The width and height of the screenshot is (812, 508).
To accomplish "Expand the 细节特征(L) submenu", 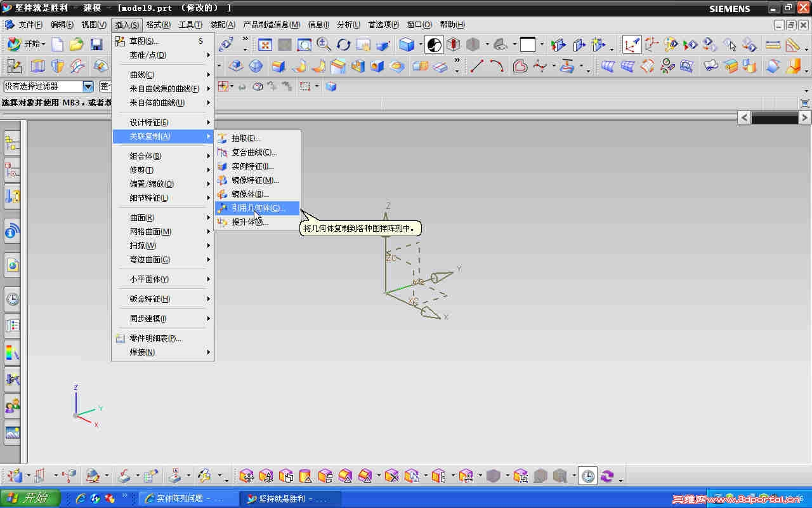I will (x=163, y=198).
